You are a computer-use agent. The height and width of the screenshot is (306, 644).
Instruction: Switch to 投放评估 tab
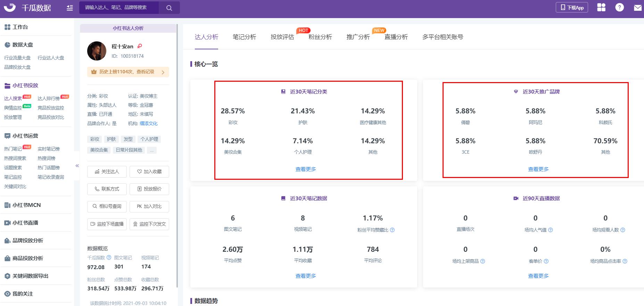click(x=282, y=37)
